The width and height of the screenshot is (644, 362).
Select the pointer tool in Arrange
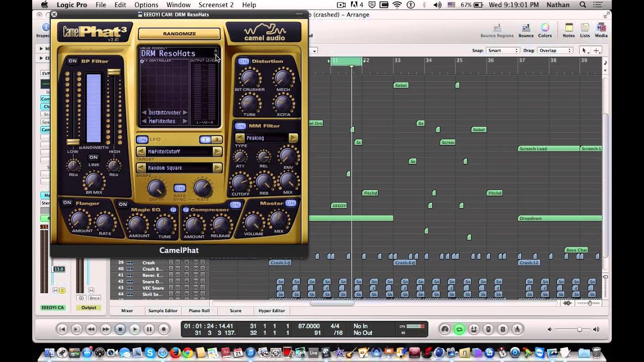(585, 50)
